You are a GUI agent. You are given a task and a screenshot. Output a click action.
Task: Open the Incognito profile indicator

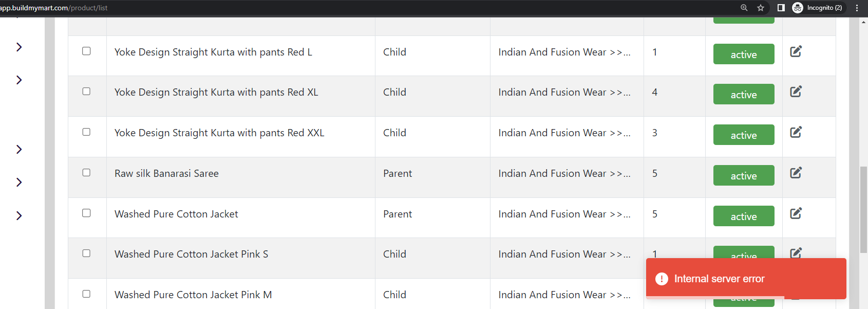(x=817, y=8)
